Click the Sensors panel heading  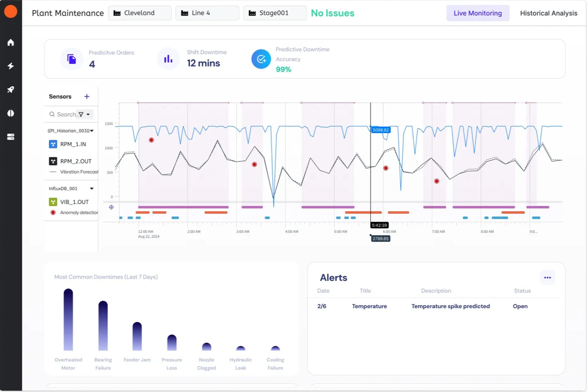point(60,96)
